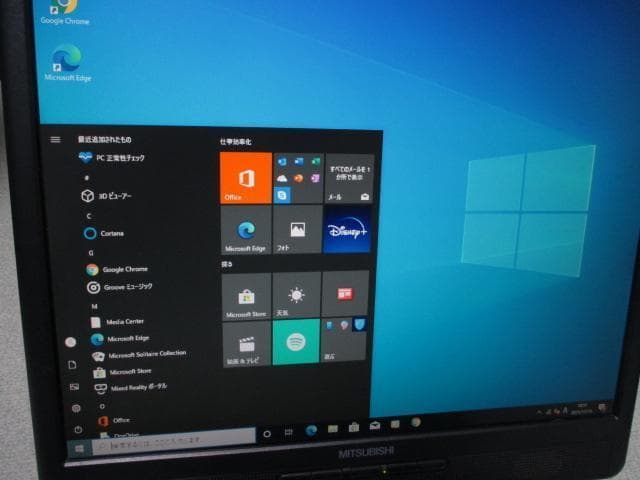Open Microsoft Store on the taskbar

click(x=354, y=427)
